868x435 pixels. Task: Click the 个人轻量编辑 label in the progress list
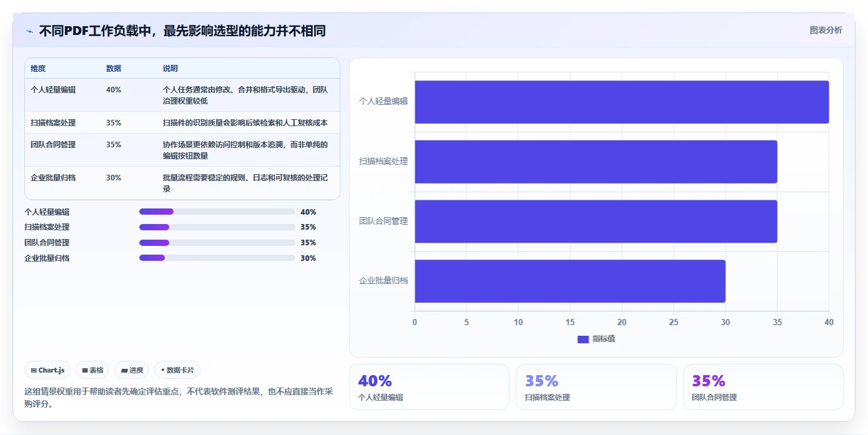click(x=47, y=212)
